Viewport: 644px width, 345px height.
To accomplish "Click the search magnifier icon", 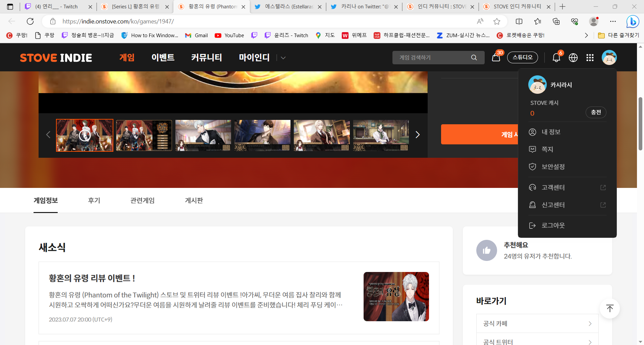I will (x=474, y=58).
